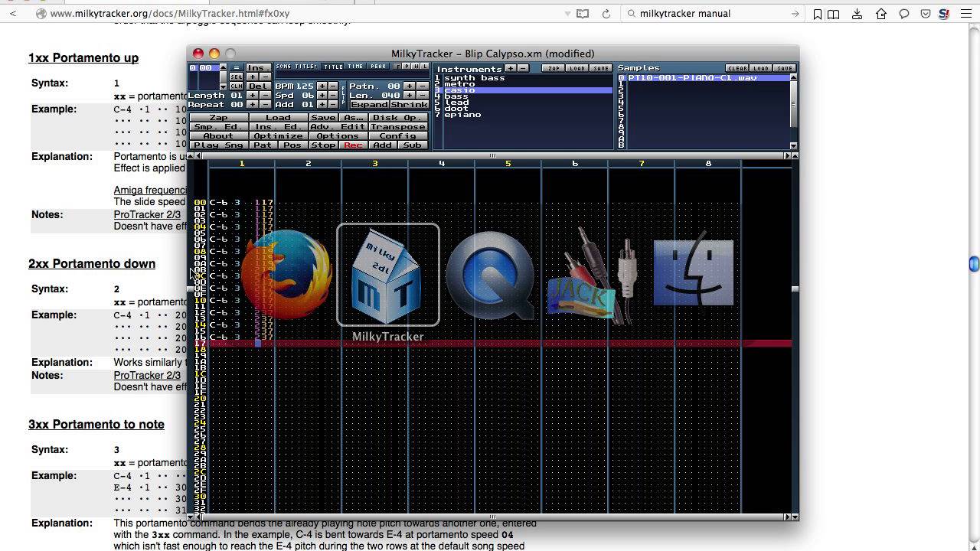This screenshot has width=980, height=551.
Task: Toggle the P flag button
Action: 406,67
